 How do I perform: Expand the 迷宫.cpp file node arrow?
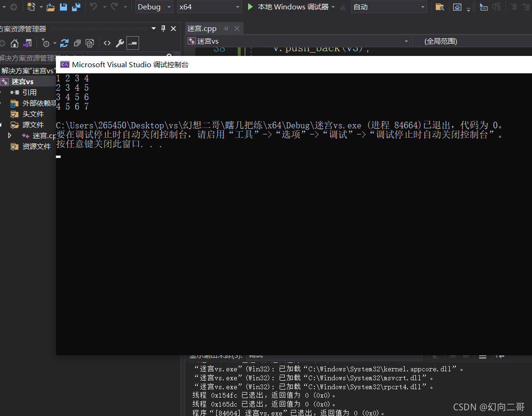point(9,135)
